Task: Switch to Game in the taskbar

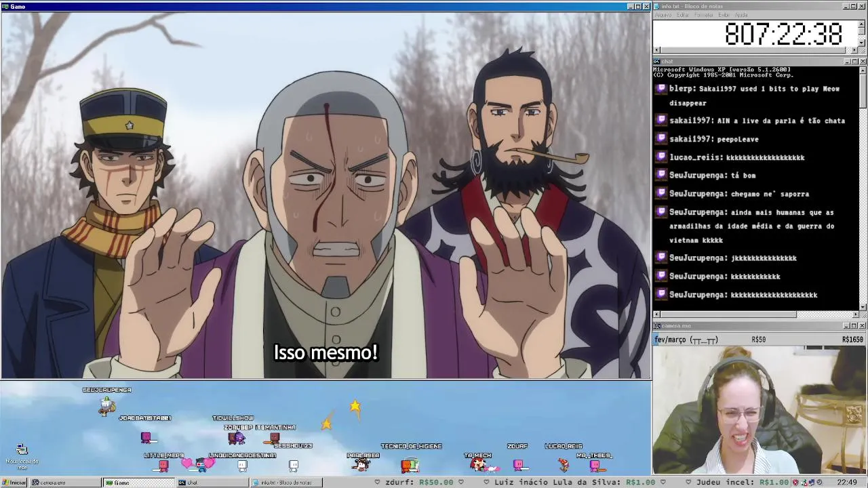Action: 139,483
